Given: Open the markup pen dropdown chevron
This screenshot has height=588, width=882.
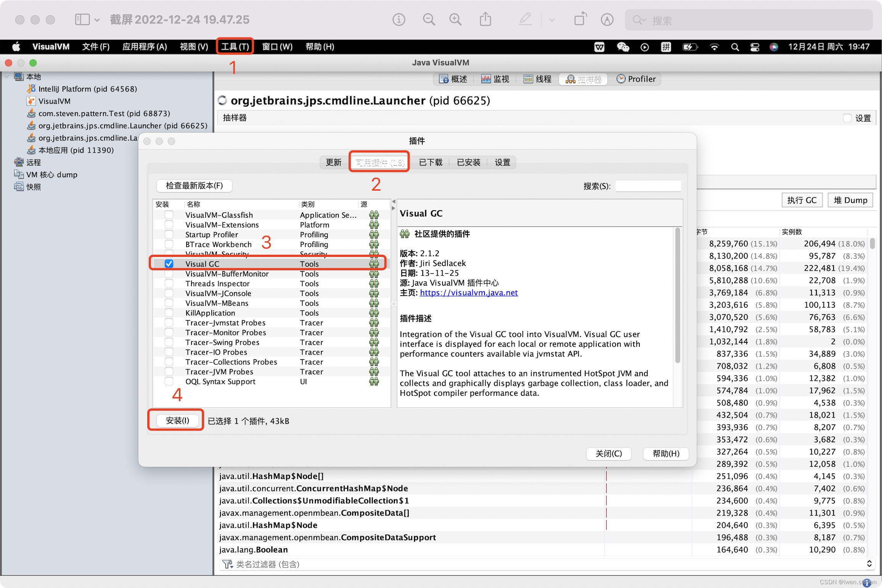Looking at the screenshot, I should pyautogui.click(x=552, y=20).
